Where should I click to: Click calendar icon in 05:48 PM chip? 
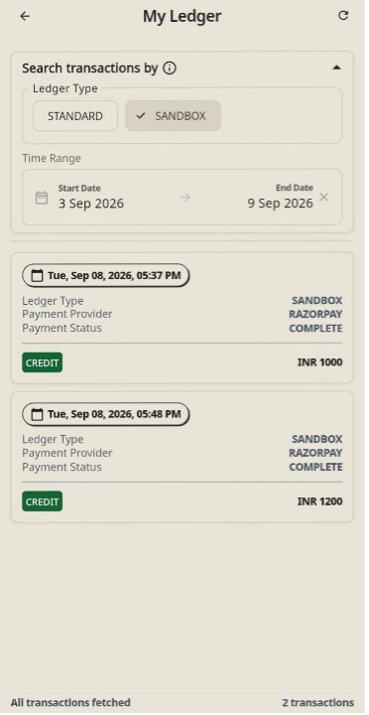click(36, 414)
